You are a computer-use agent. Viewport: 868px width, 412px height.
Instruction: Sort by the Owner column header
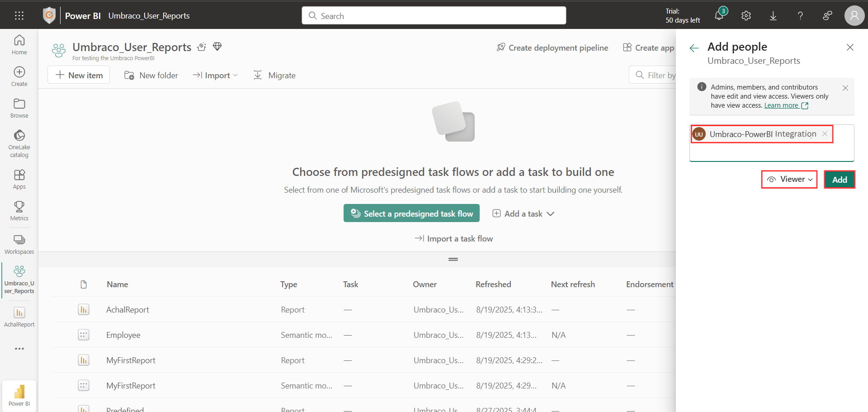point(425,284)
